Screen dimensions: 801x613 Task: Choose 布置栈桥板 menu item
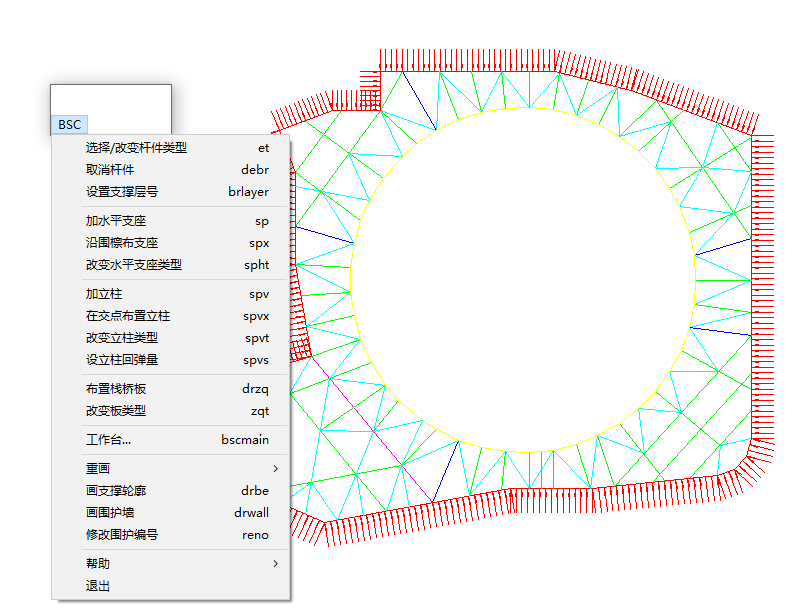pos(116,389)
